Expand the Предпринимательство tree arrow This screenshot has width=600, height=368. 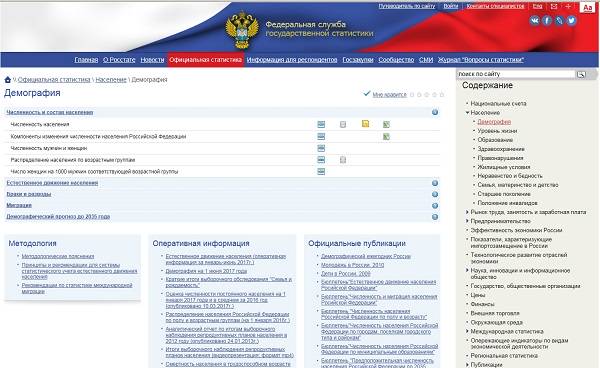tap(467, 221)
